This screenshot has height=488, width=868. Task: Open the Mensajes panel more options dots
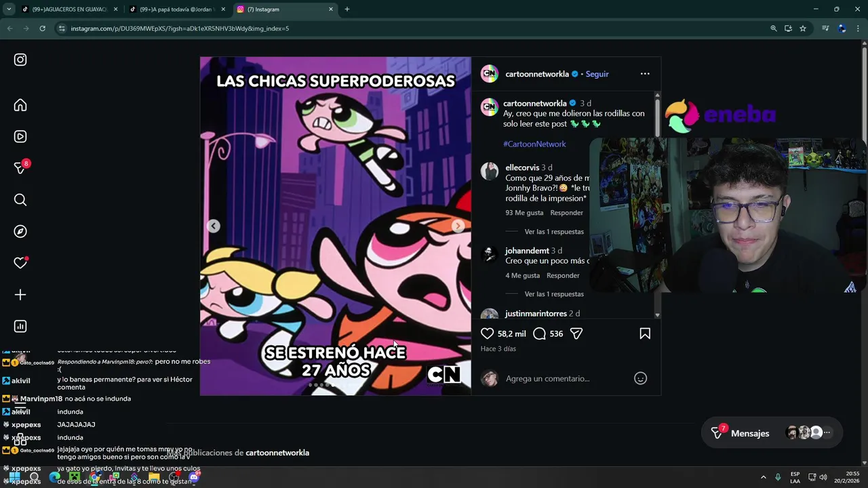pyautogui.click(x=827, y=432)
